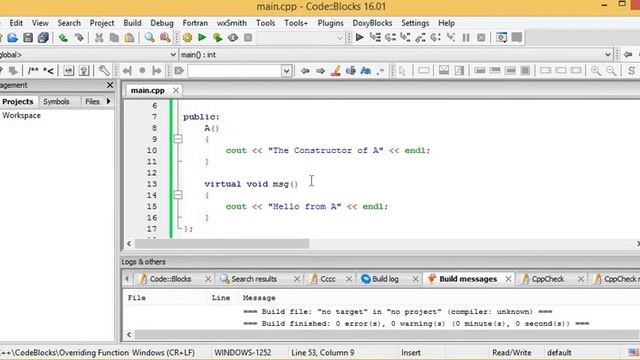Show more Management tabs with the arrow
This screenshot has height=360, width=640.
pyautogui.click(x=109, y=101)
